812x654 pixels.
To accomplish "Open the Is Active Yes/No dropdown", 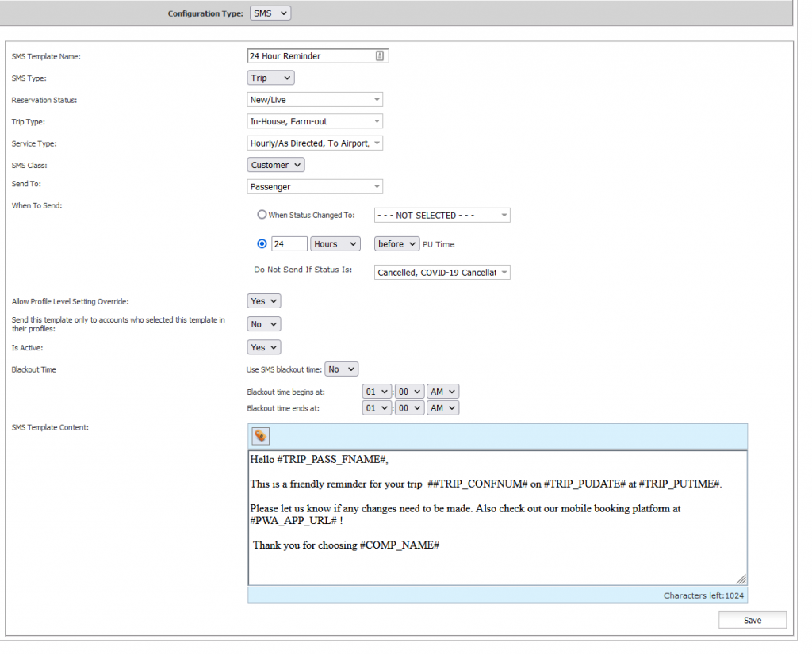I will tap(264, 347).
